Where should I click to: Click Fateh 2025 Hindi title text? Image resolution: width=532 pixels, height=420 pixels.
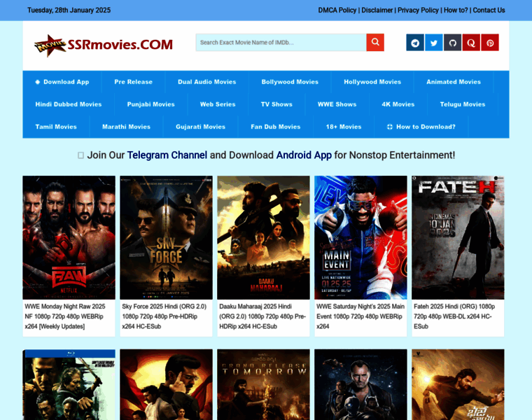[454, 316]
